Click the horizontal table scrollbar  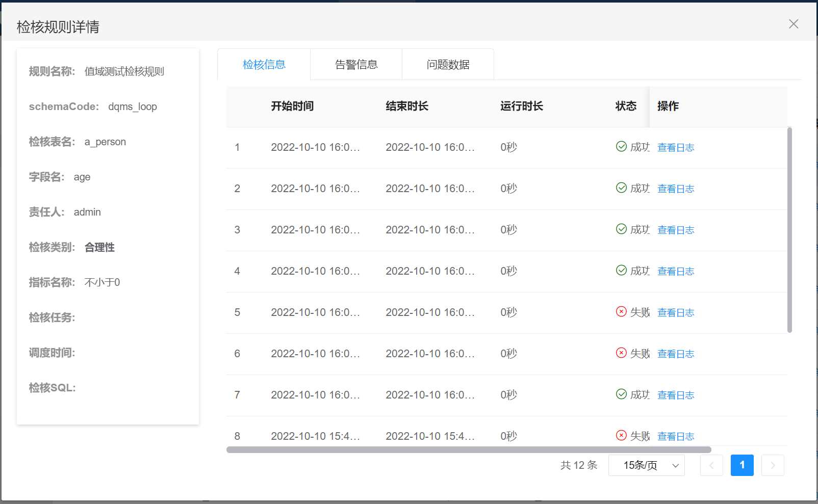coord(468,450)
